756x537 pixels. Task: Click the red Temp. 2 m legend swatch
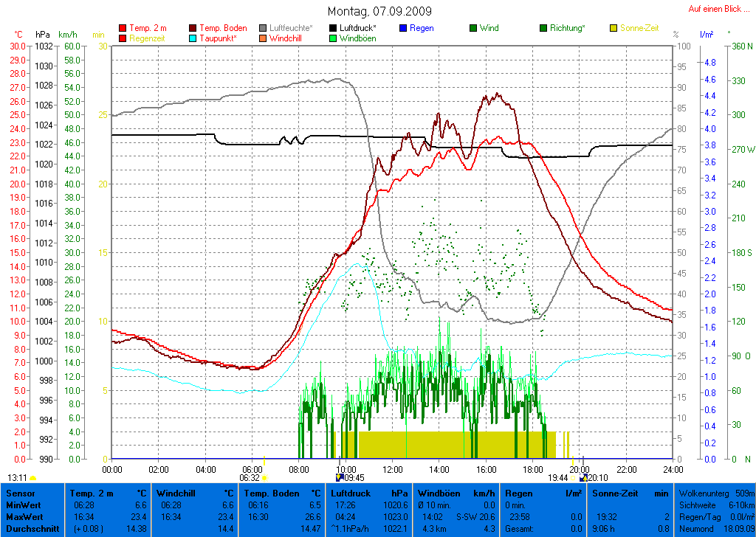[123, 28]
